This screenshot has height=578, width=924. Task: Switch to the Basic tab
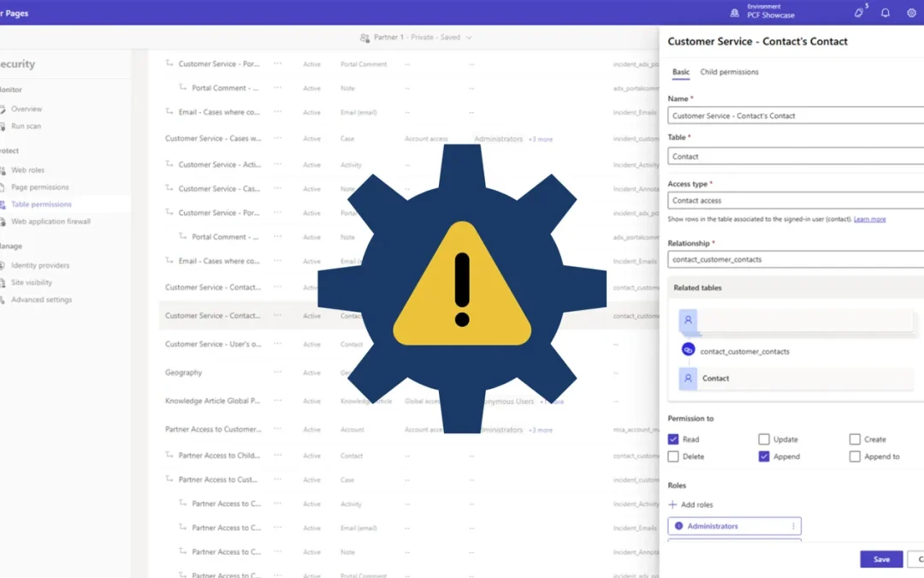click(681, 72)
